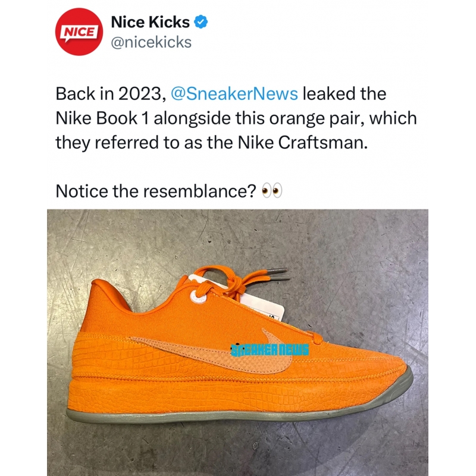The image size is (476, 476).
Task: Click the blue verified checkmark badge
Action: click(201, 22)
